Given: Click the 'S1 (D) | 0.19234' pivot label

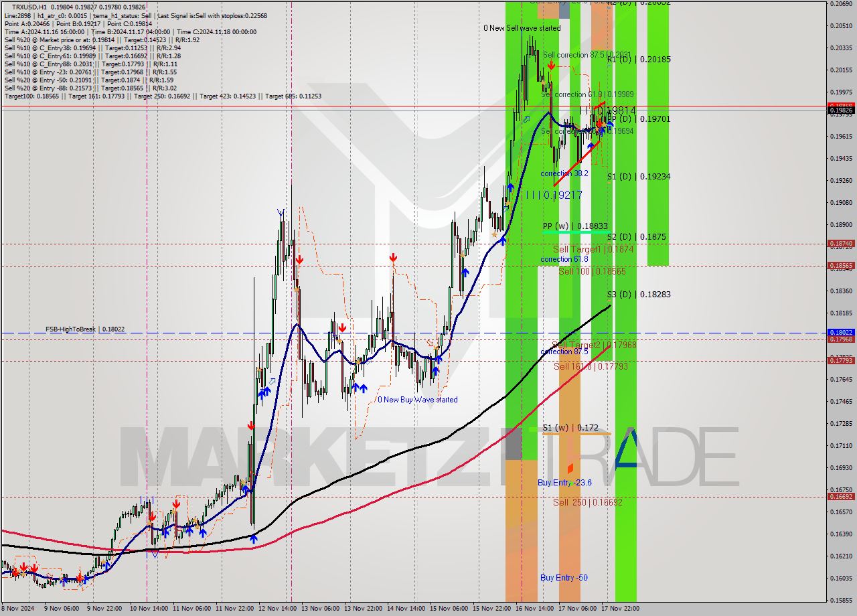Looking at the screenshot, I should click(x=639, y=177).
